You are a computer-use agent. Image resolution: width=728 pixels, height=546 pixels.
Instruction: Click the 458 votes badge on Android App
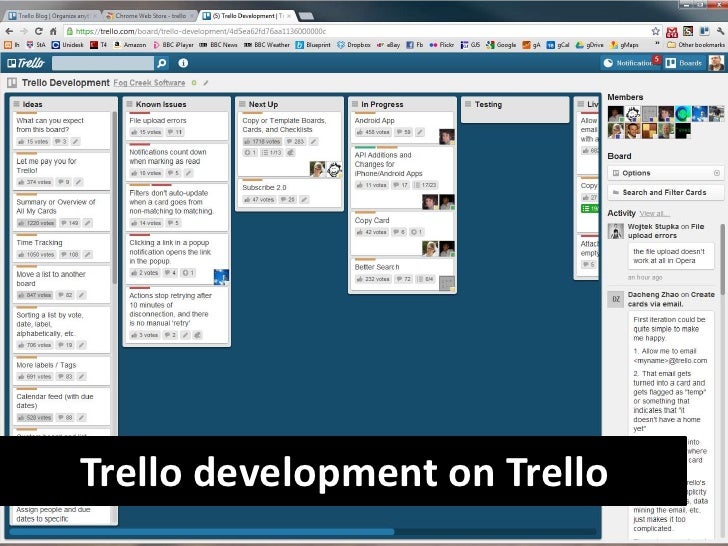pyautogui.click(x=373, y=132)
